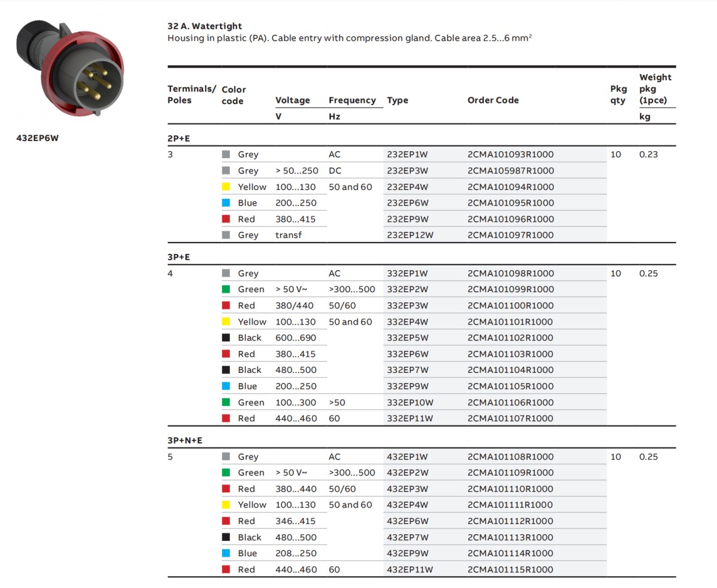
Task: Click the grey swatch in the 232EP12W row
Action: pos(226,235)
